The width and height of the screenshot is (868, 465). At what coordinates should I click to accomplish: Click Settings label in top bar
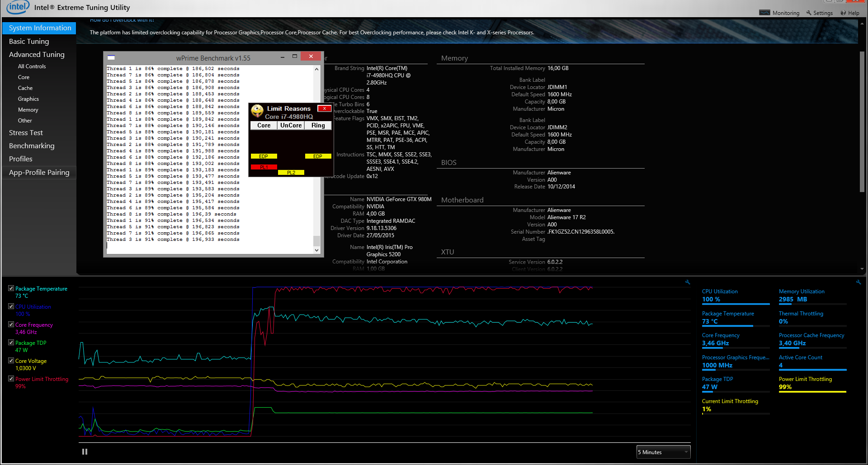click(x=823, y=13)
